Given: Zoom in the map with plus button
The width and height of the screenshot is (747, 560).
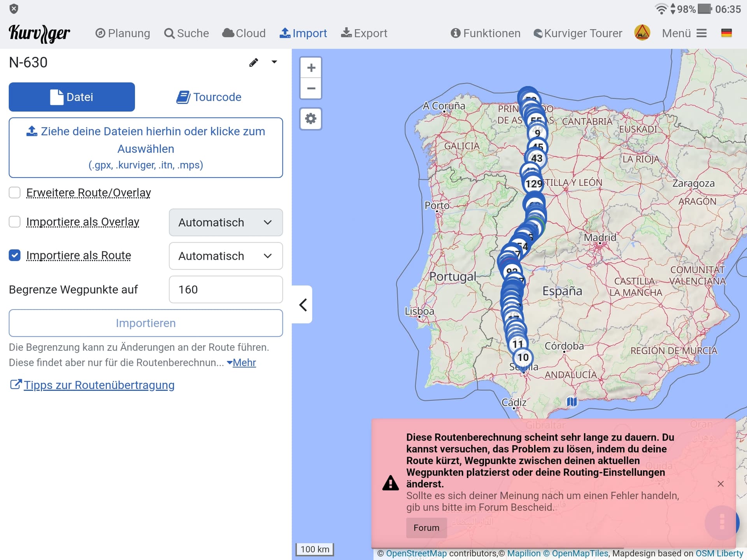Looking at the screenshot, I should [x=311, y=68].
